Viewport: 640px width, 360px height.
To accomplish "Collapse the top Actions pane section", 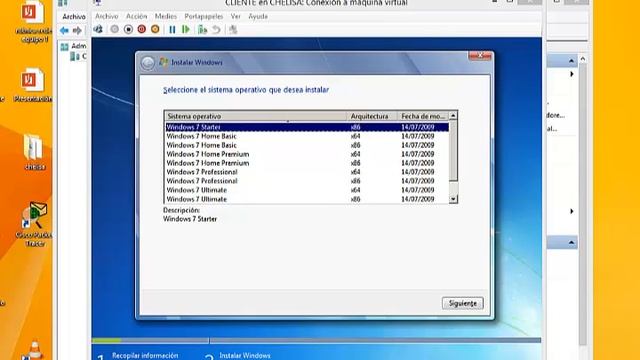I will [571, 61].
